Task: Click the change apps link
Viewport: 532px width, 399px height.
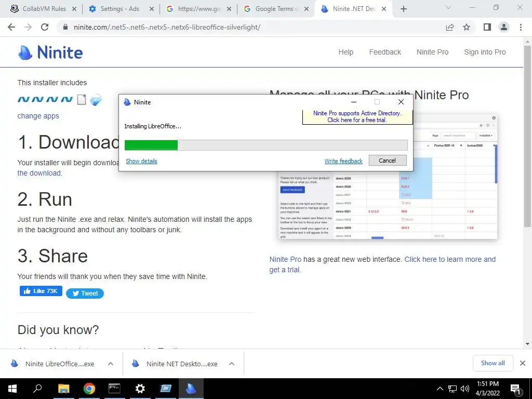Action: click(x=38, y=116)
